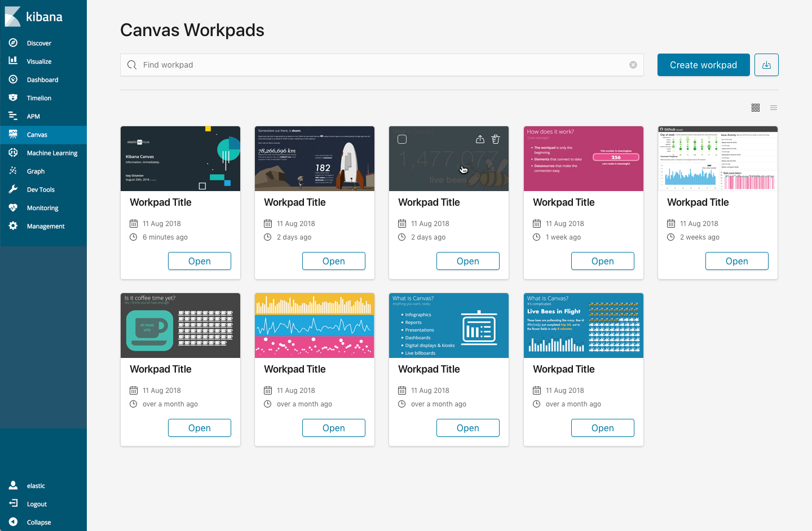
Task: Click the Create workpad button
Action: pyautogui.click(x=703, y=64)
